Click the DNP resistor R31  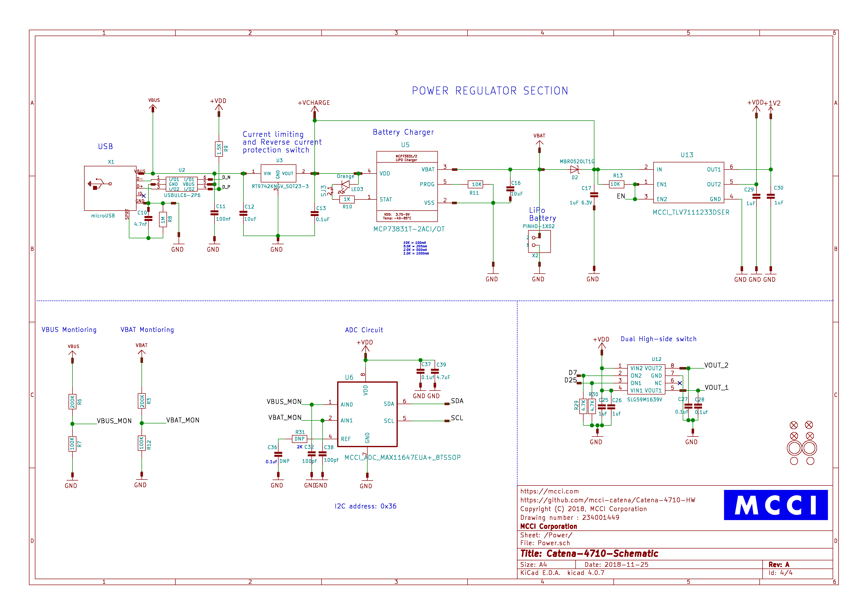(x=299, y=439)
